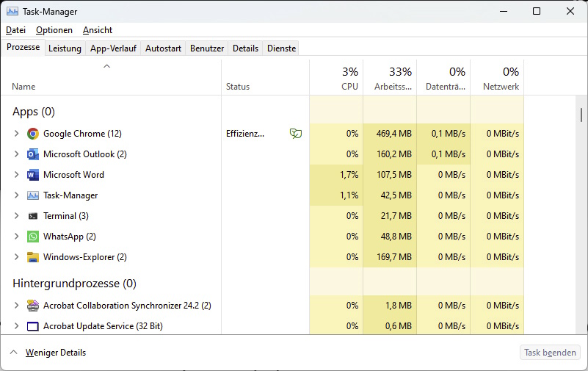
Task: Select the Google Chrome (12) row name
Action: click(82, 134)
